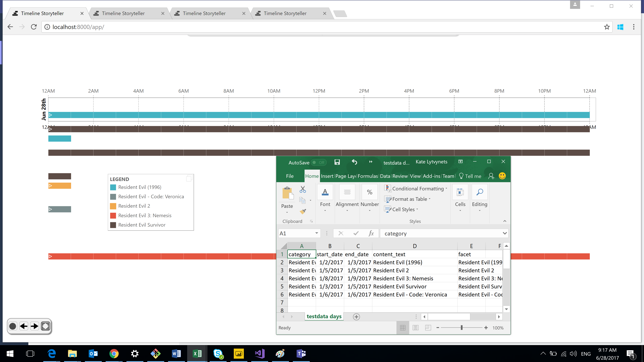The width and height of the screenshot is (644, 362).
Task: Click the Excel Save icon
Action: pos(337,162)
